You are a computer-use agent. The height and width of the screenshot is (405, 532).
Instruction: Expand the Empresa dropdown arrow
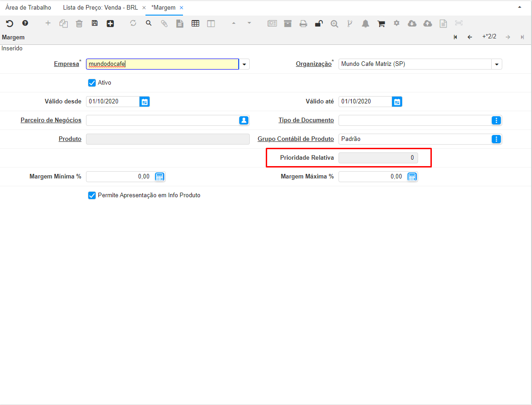[244, 65]
